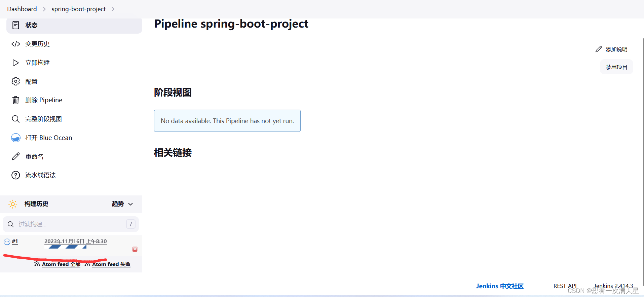Click the 'No data available' stage view message
644x297 pixels.
tap(227, 121)
